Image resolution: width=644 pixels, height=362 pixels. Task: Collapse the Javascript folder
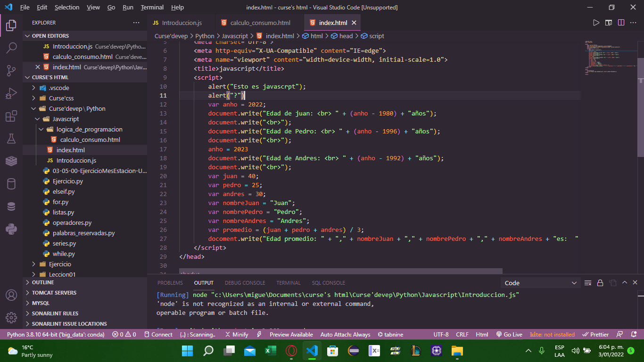coord(85,119)
